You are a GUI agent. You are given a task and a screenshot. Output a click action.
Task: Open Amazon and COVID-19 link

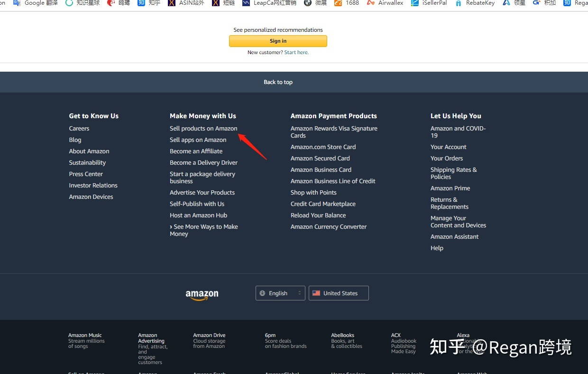pos(458,132)
